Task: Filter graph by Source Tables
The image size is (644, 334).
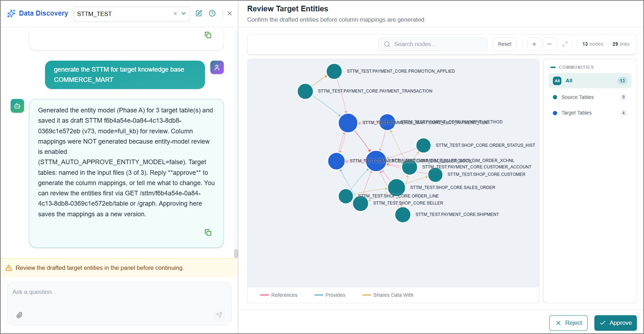Action: pyautogui.click(x=590, y=97)
